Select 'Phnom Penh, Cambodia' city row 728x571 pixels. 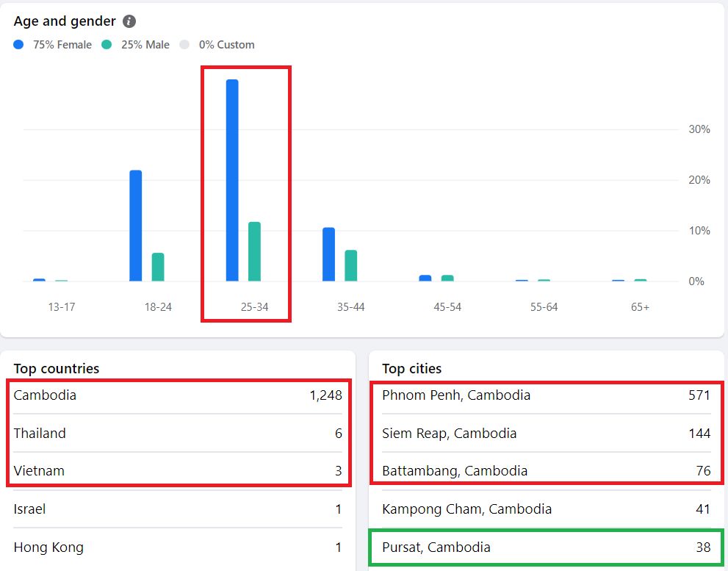coord(547,395)
